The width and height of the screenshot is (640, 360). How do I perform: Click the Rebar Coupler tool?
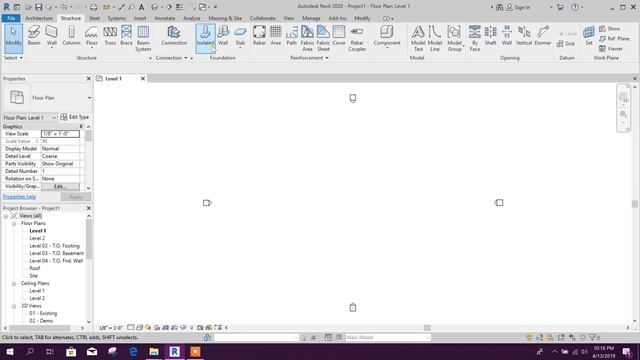pos(357,38)
